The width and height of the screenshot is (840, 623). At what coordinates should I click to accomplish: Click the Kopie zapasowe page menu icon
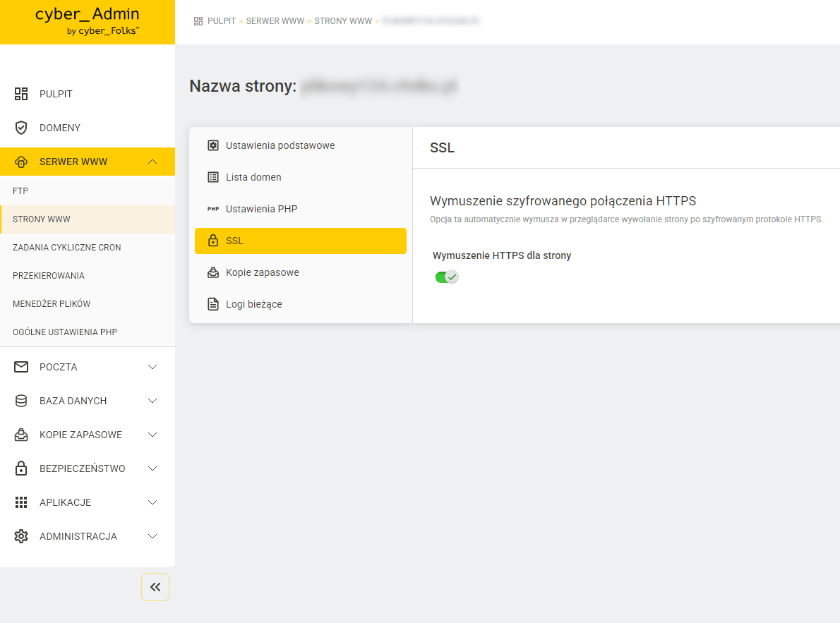[x=213, y=272]
